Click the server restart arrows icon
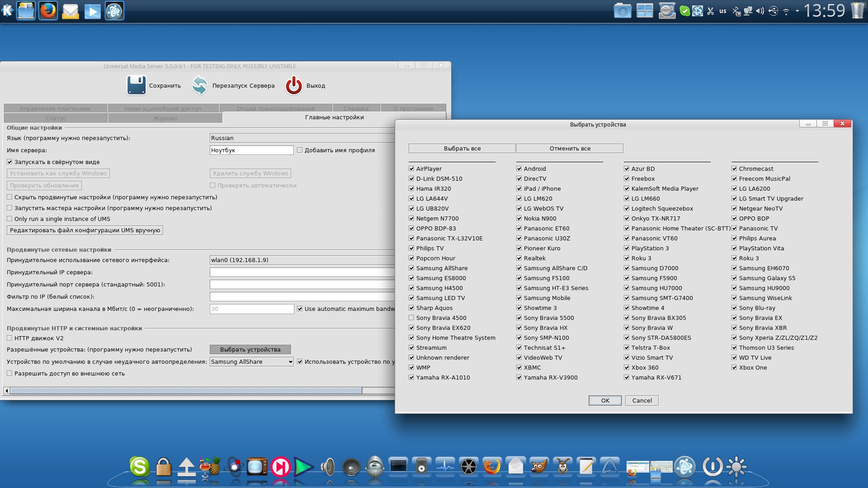868x488 pixels. 199,85
